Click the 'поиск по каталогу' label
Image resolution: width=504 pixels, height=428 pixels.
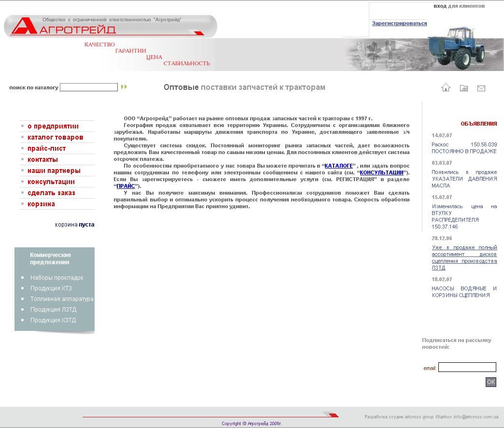click(34, 87)
